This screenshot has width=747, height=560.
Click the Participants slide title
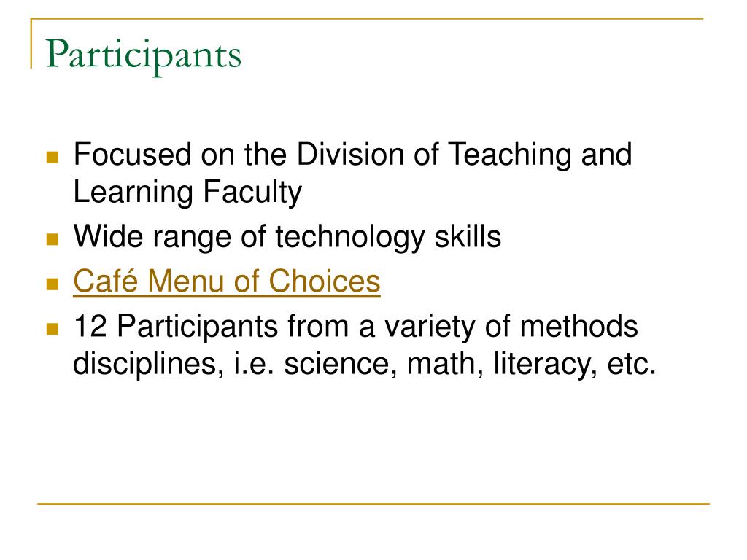pos(144,55)
